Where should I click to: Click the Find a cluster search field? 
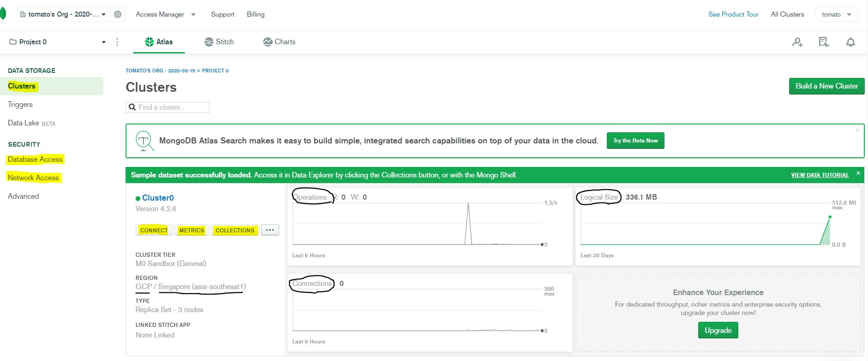168,107
